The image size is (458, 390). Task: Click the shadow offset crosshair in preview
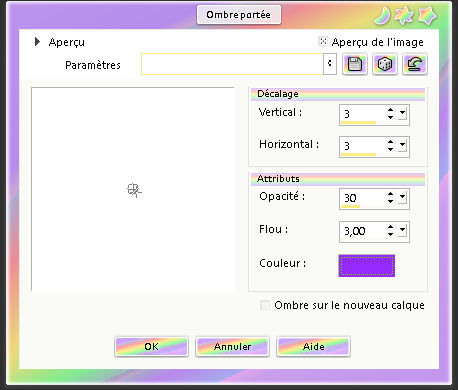pyautogui.click(x=134, y=190)
